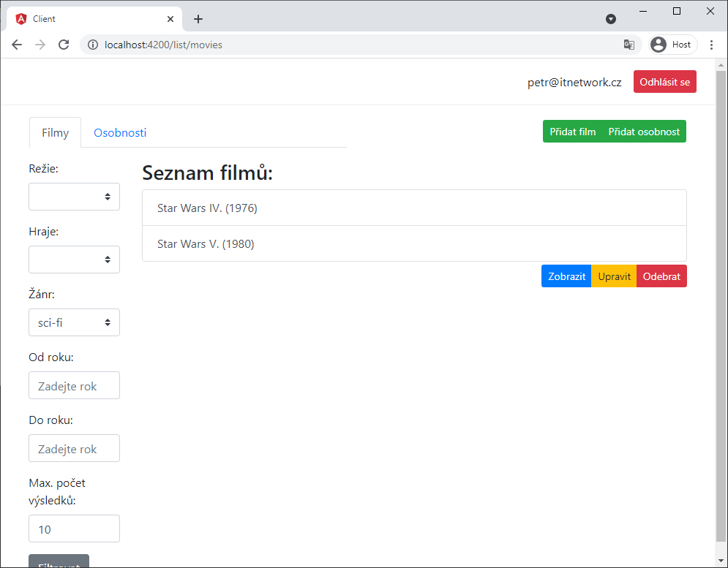
Task: Click the site info icon in address bar
Action: point(93,45)
